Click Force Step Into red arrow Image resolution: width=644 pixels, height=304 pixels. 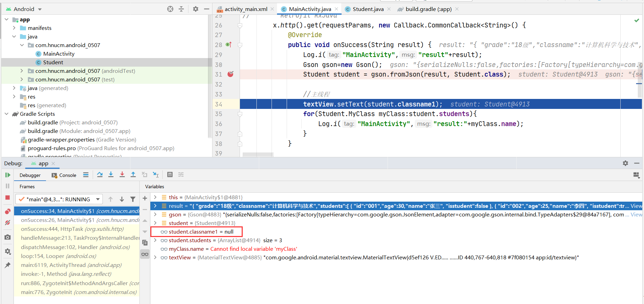tap(122, 174)
